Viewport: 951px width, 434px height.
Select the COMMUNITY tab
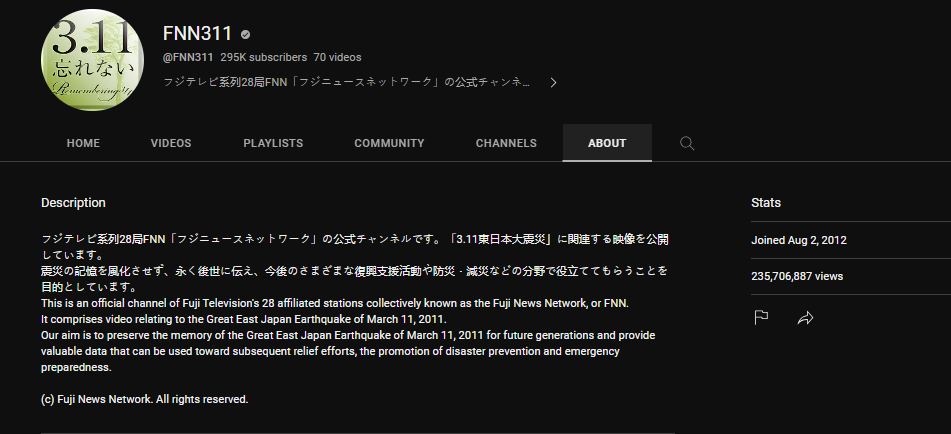389,143
